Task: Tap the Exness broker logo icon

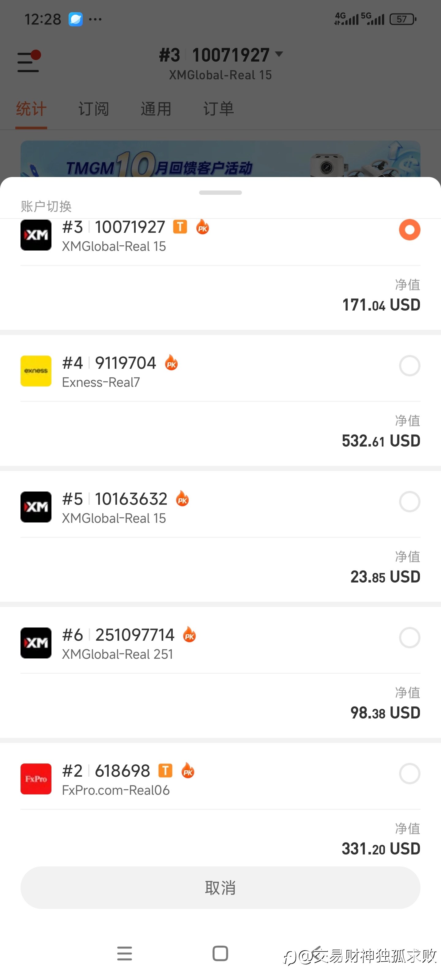Action: 36,371
